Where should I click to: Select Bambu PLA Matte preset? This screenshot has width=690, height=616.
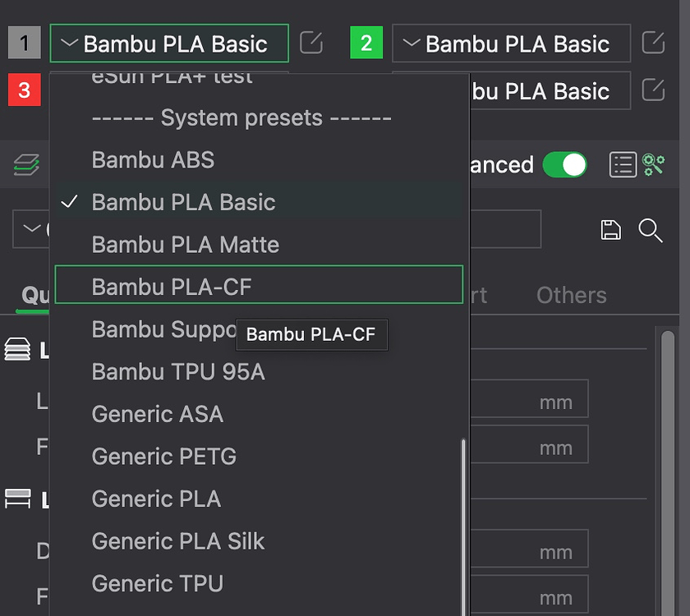pos(259,244)
